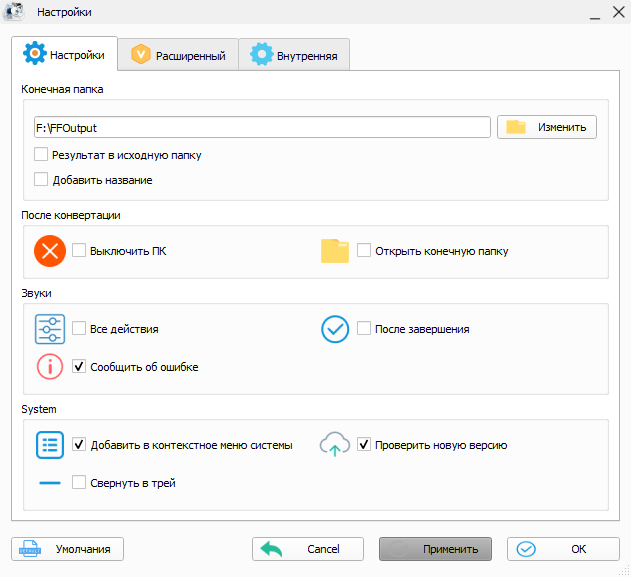Close the Настройки window

pos(619,12)
